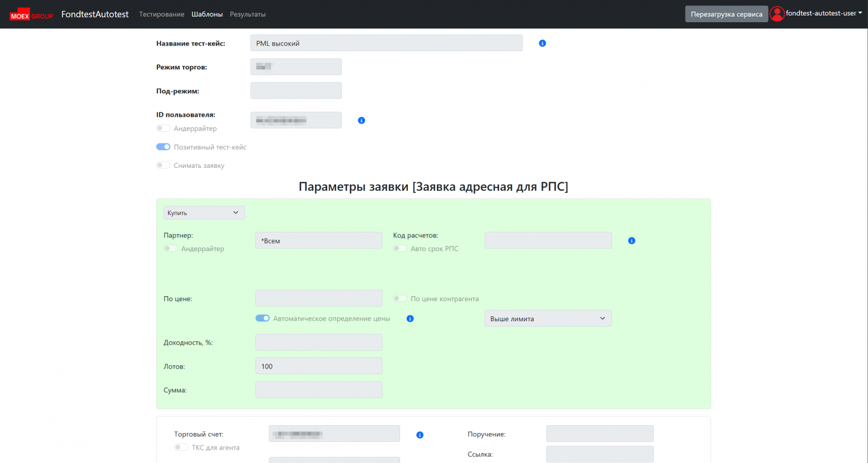Click info icon next to settlement code field

pos(632,241)
